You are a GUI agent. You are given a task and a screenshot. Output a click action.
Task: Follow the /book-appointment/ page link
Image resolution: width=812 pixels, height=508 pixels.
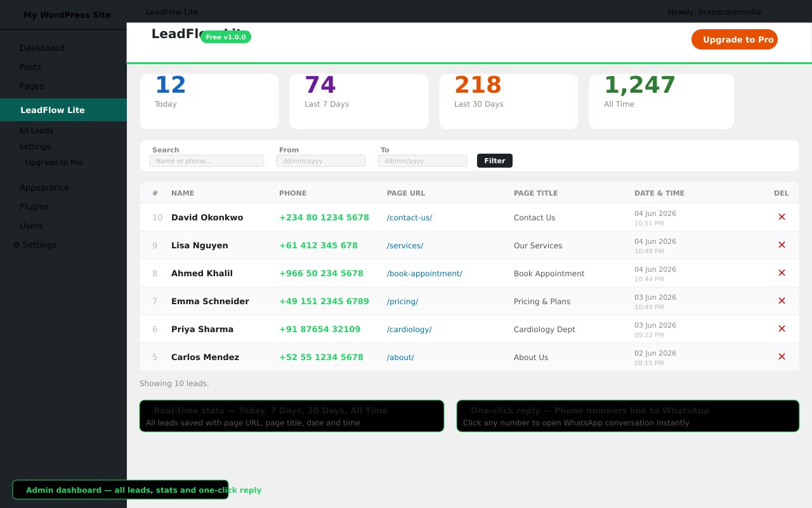(424, 274)
